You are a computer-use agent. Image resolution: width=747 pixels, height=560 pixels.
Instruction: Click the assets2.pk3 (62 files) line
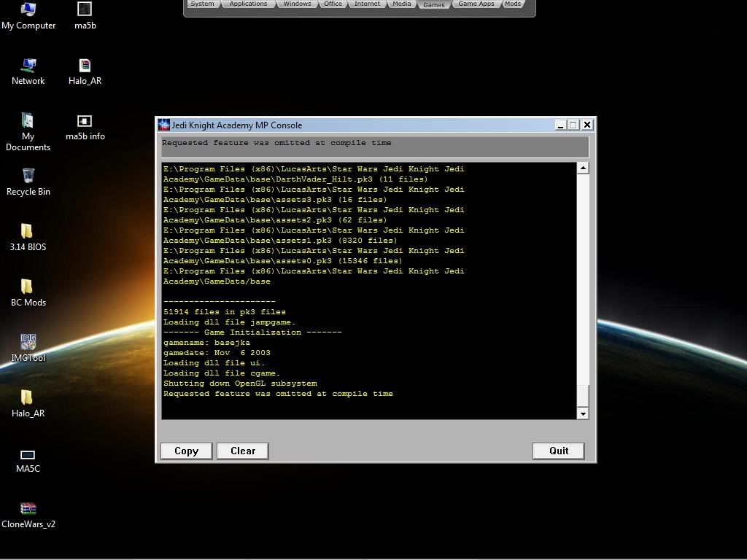coord(275,220)
